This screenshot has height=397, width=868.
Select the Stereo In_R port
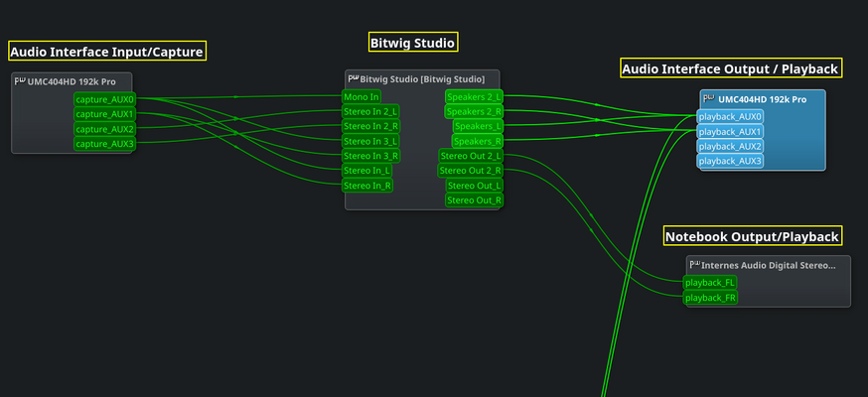point(367,186)
